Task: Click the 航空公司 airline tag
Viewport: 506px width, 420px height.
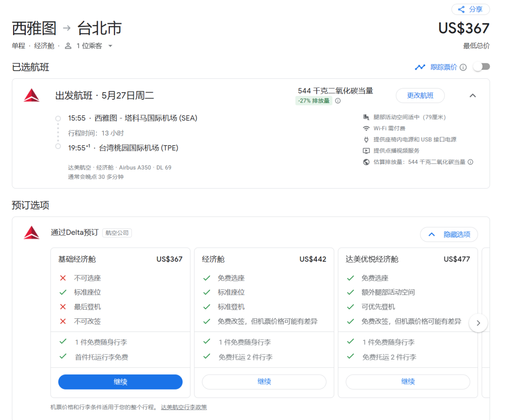Action: click(117, 233)
